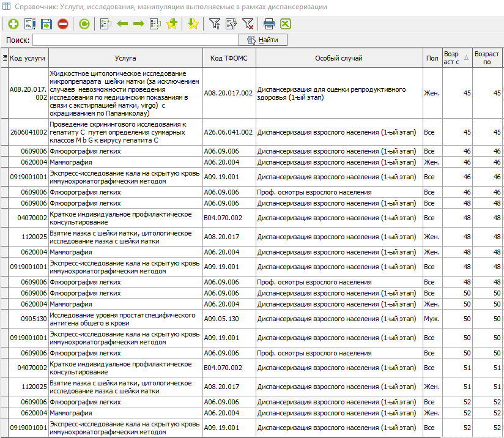Click the red delete record icon
The width and height of the screenshot is (504, 438).
click(63, 24)
